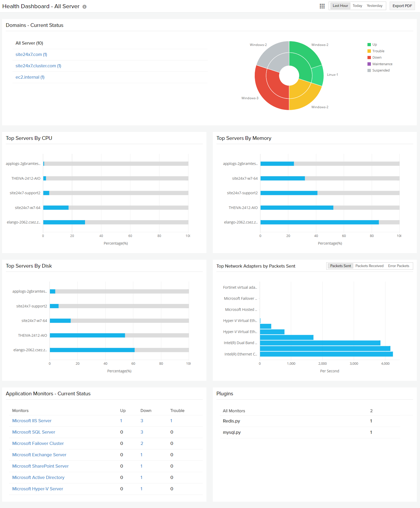Click Active Directory Down count 1
420x508 pixels.
pyautogui.click(x=141, y=477)
